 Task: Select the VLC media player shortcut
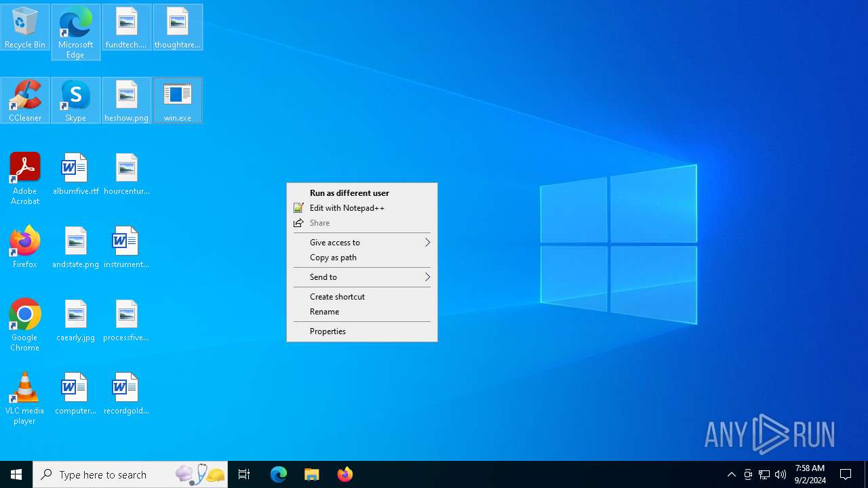[25, 398]
